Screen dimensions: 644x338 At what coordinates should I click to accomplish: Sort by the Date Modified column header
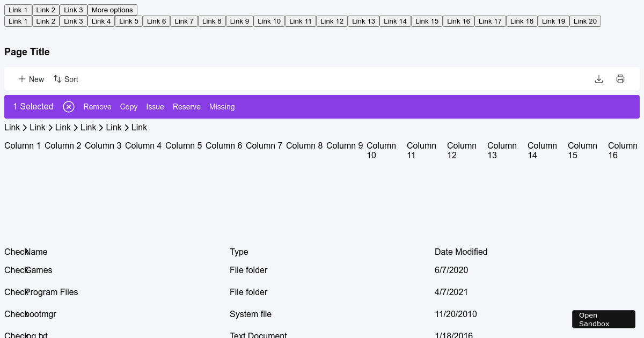click(461, 252)
